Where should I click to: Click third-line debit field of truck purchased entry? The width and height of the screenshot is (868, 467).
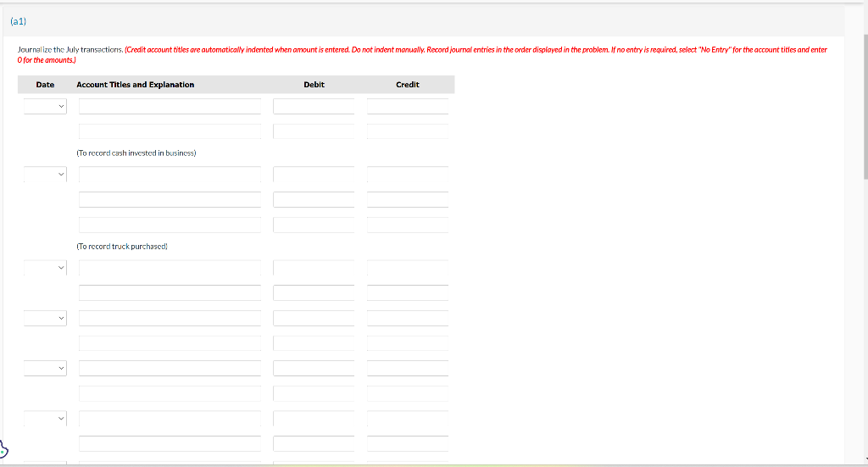[314, 225]
